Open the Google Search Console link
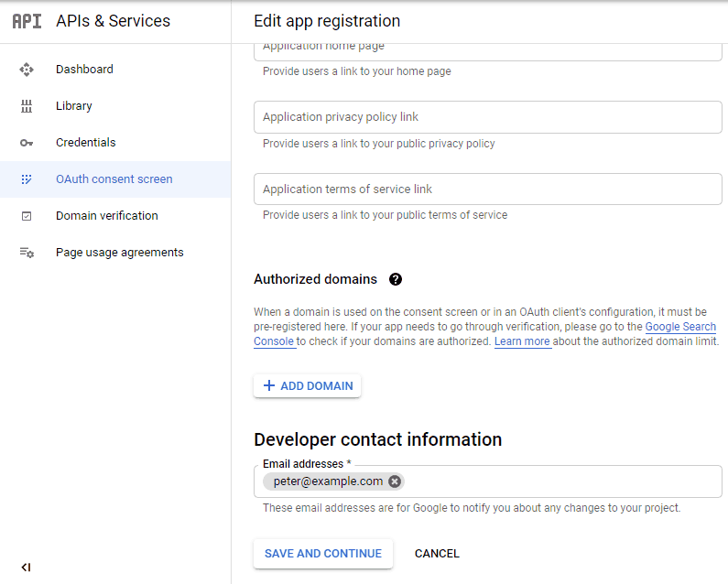 tap(680, 327)
